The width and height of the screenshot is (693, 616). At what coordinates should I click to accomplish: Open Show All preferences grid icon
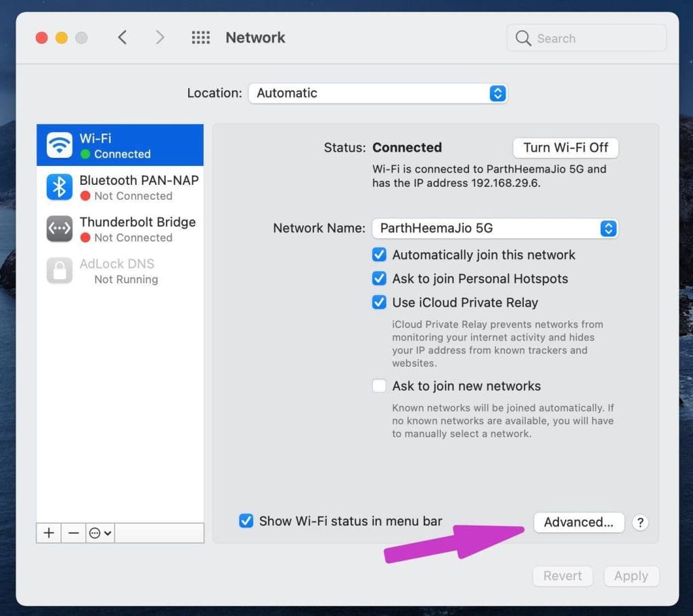[x=201, y=37]
